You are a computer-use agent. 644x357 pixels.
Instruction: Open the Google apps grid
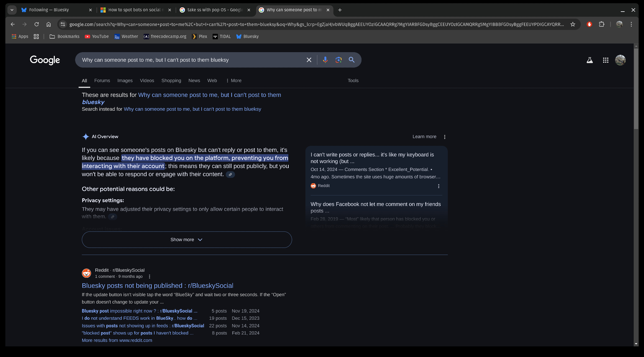tap(605, 60)
